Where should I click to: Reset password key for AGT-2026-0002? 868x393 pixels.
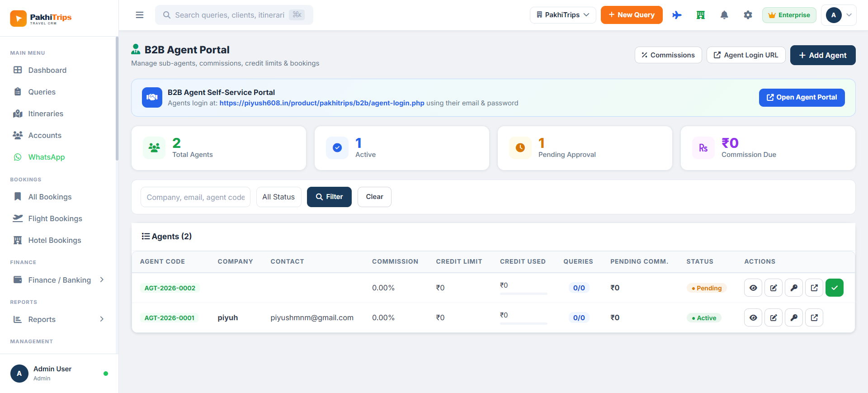(x=794, y=288)
